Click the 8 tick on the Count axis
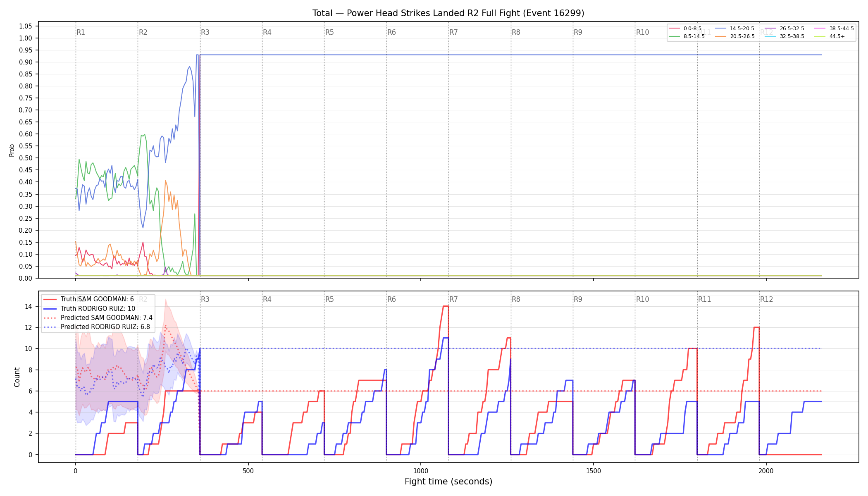This screenshot has width=868, height=496. tap(30, 370)
